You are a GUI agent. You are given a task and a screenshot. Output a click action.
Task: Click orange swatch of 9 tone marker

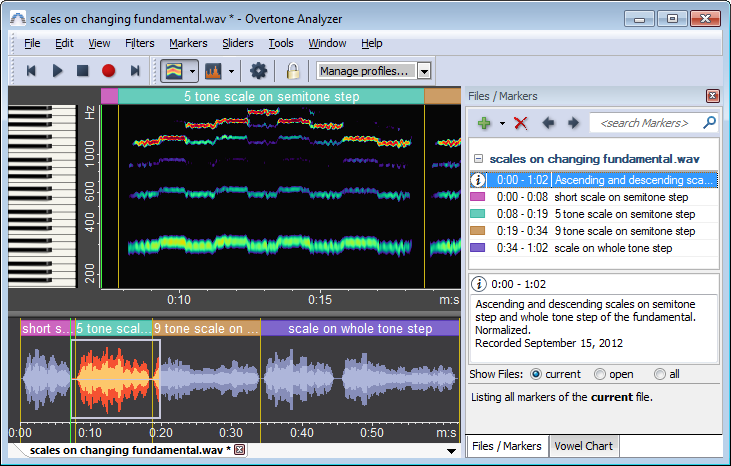point(477,231)
